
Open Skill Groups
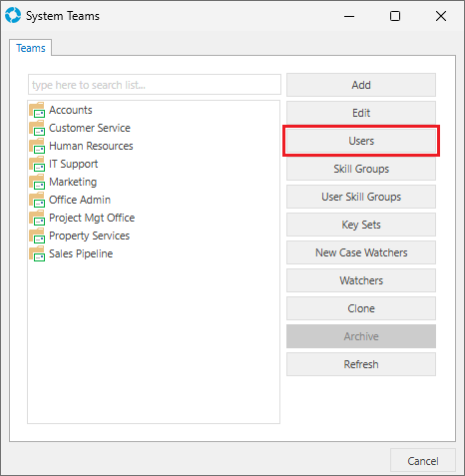[361, 169]
